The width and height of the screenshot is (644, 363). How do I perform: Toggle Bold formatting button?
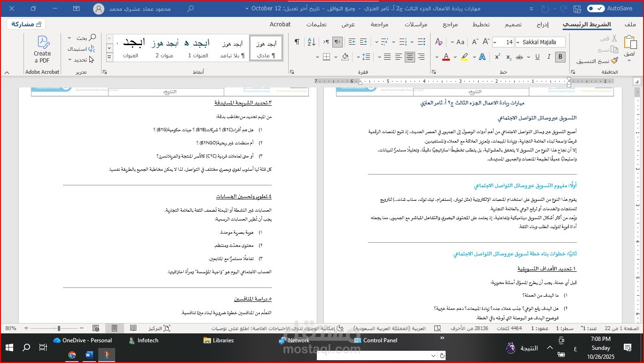(560, 57)
